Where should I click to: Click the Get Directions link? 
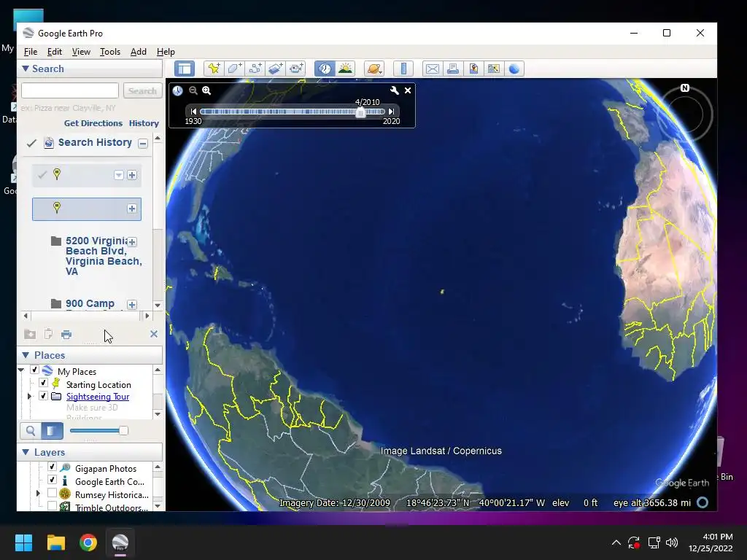pyautogui.click(x=93, y=123)
